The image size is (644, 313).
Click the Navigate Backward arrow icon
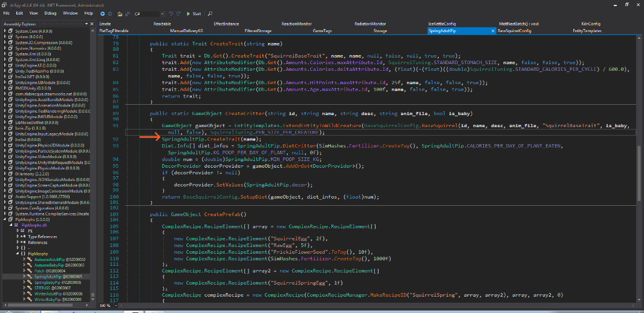102,13
